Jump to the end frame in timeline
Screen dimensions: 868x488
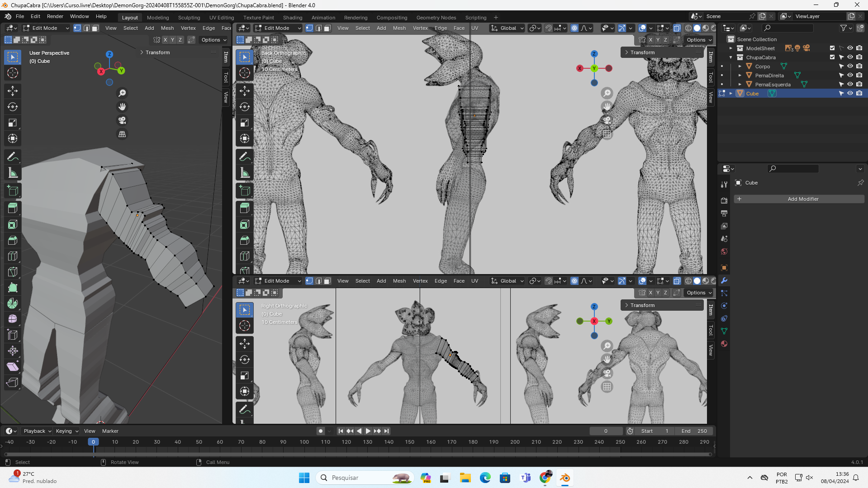[386, 431]
